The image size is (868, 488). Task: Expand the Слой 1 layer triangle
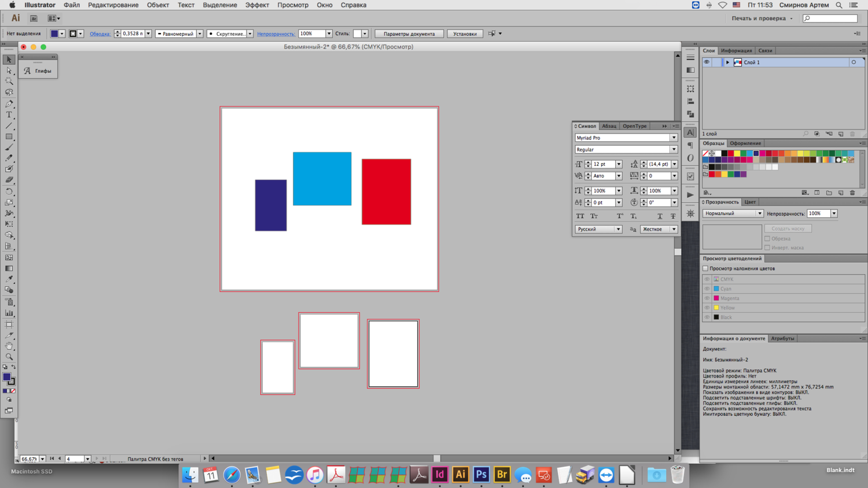click(727, 62)
